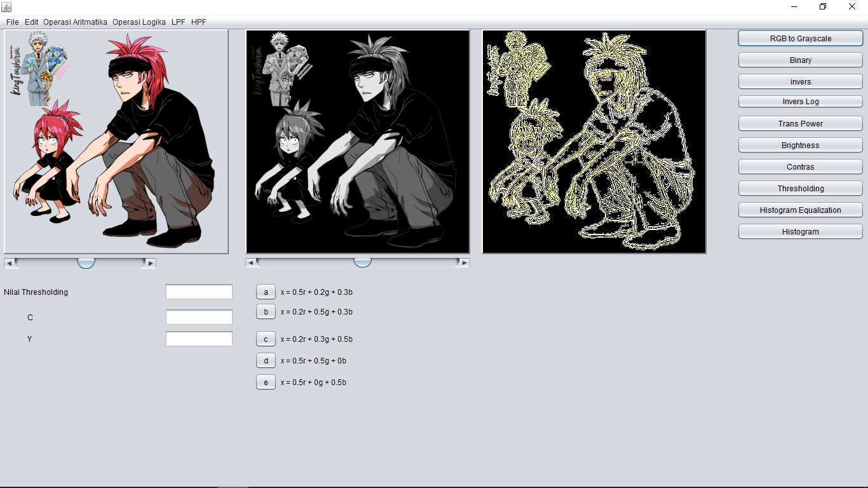The width and height of the screenshot is (868, 488).
Task: Click right arrow of slider under the color image
Action: (x=151, y=263)
